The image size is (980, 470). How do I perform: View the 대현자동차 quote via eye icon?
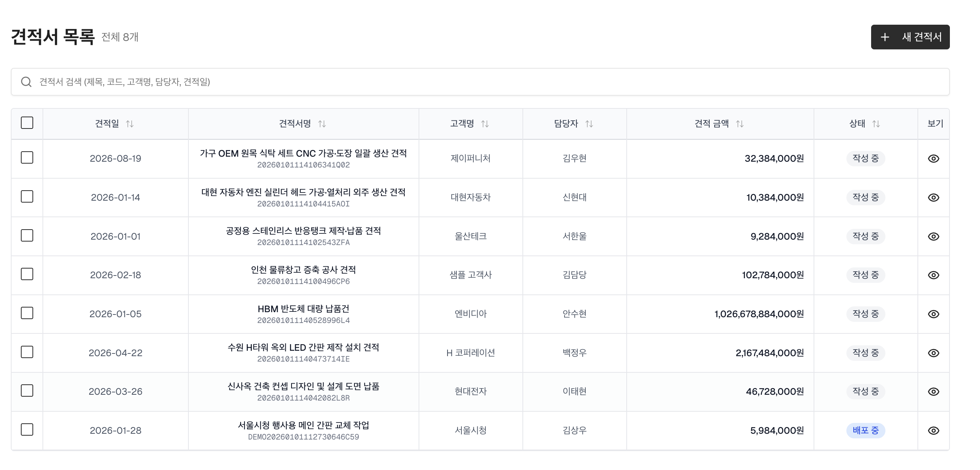click(933, 198)
